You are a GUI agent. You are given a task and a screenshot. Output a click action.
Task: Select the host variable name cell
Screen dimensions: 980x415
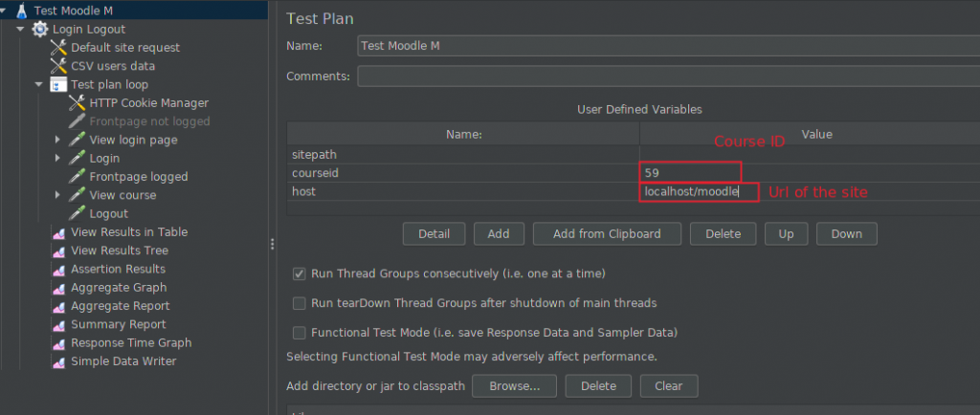(463, 191)
